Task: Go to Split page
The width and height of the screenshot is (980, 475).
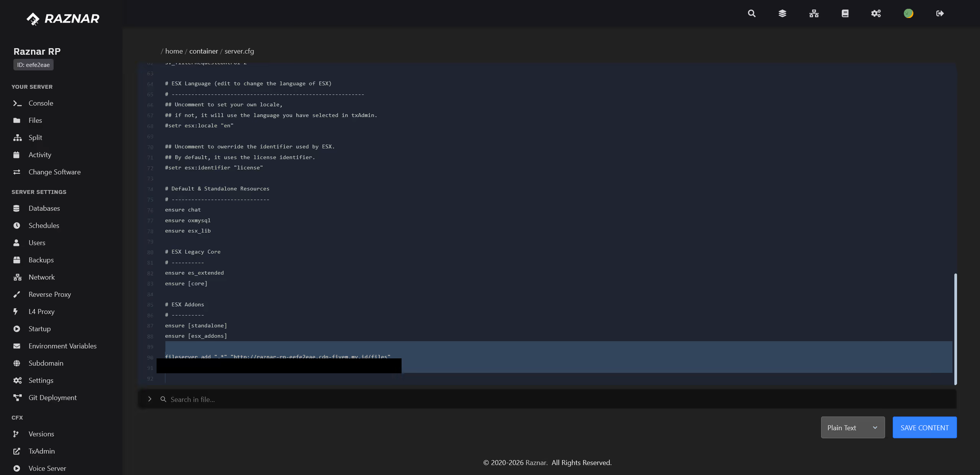Action: click(35, 137)
